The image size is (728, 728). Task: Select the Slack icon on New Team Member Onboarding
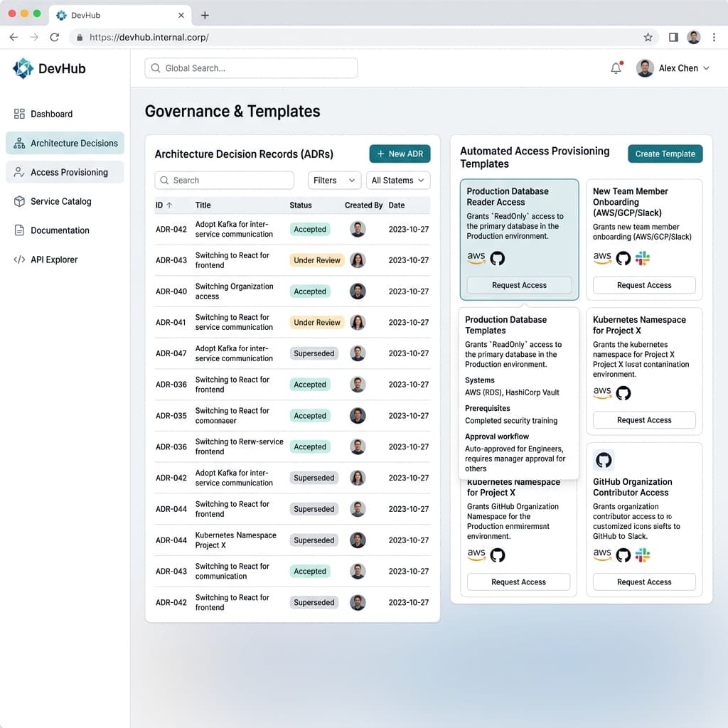tap(643, 258)
